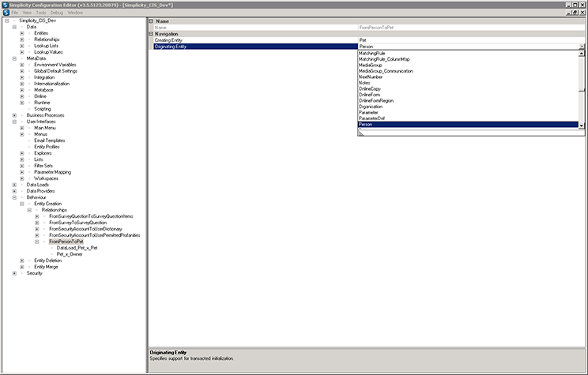The width and height of the screenshot is (588, 375).
Task: Collapse the Name property section
Action: [151, 21]
